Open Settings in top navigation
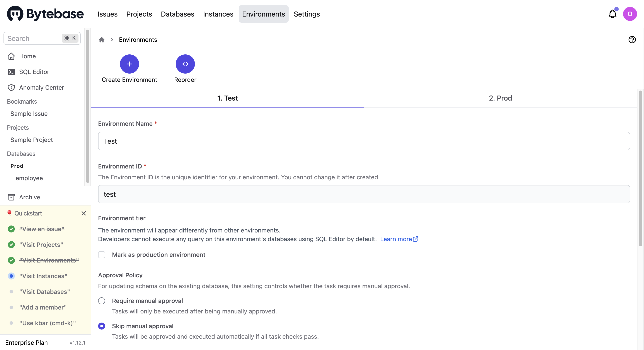The height and width of the screenshot is (350, 644). (307, 14)
